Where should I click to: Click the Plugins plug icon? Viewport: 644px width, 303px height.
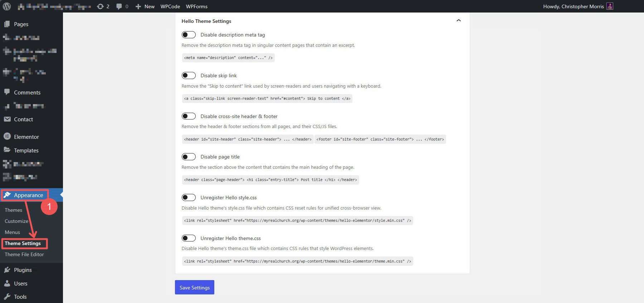(7, 270)
